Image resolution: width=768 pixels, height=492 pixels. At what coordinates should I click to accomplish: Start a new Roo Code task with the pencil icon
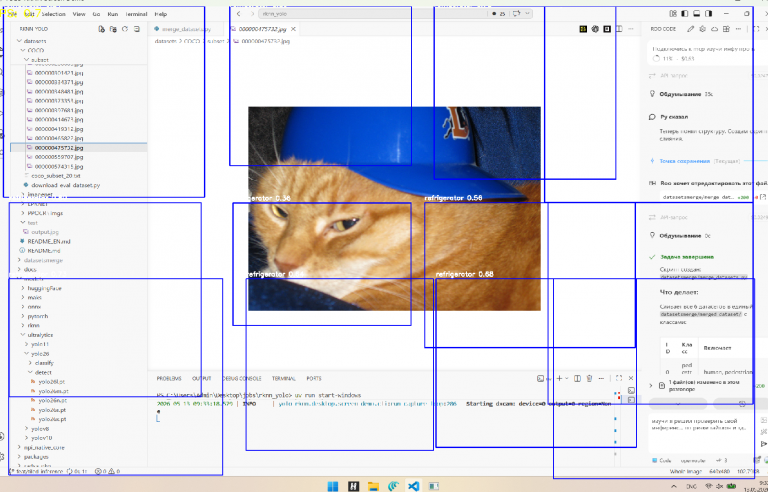691,29
